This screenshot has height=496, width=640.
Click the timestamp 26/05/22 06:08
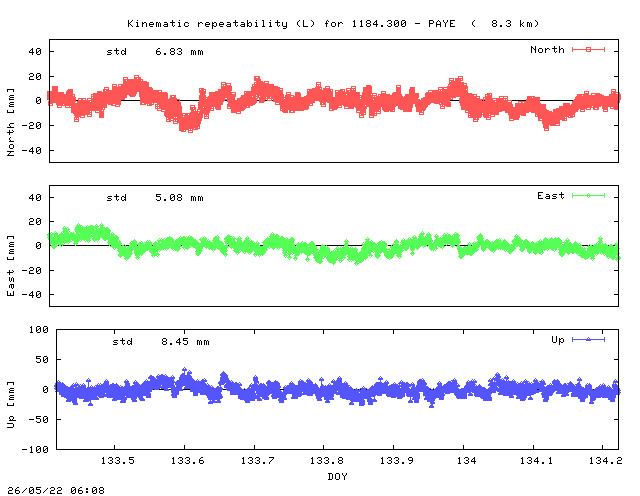(56, 490)
